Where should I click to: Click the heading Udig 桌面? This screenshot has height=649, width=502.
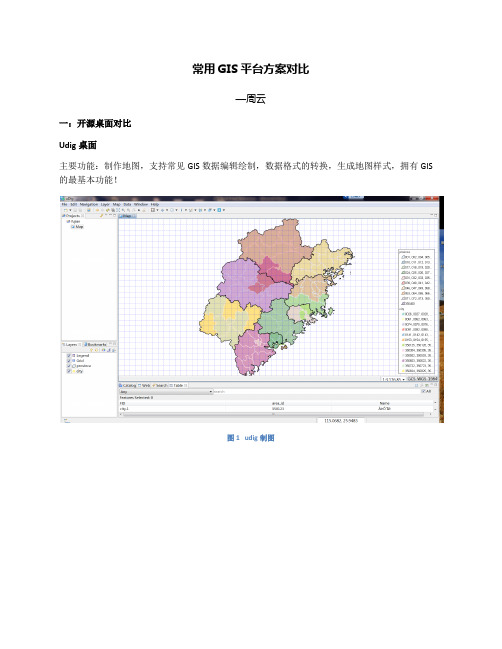coord(78,145)
